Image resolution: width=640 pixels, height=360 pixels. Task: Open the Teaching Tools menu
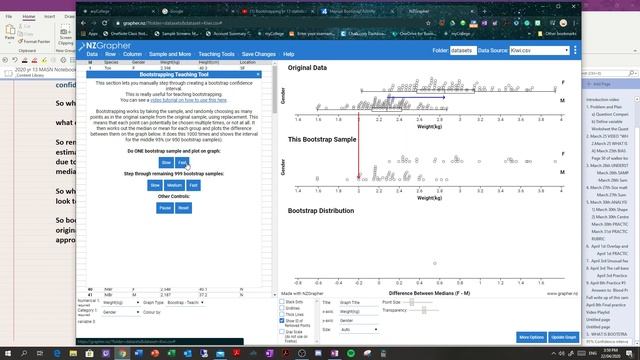pyautogui.click(x=216, y=54)
